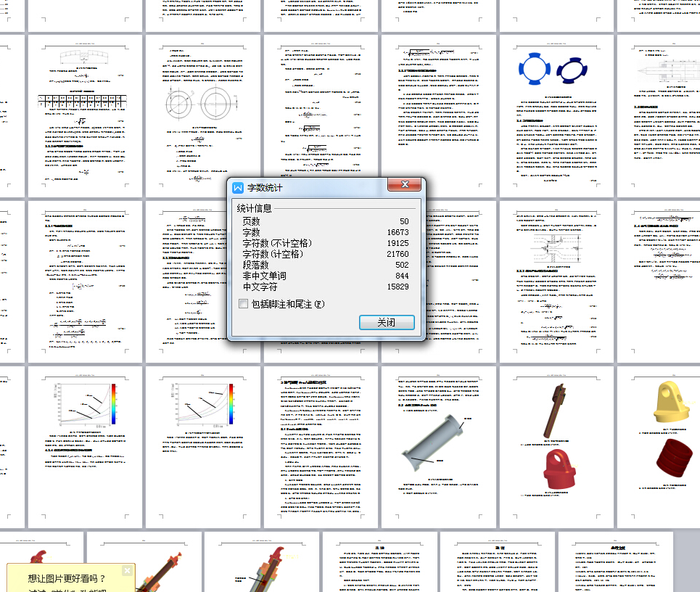This screenshot has width=700, height=592.
Task: Click the 字符数(不计空格) value 19125
Action: (398, 243)
